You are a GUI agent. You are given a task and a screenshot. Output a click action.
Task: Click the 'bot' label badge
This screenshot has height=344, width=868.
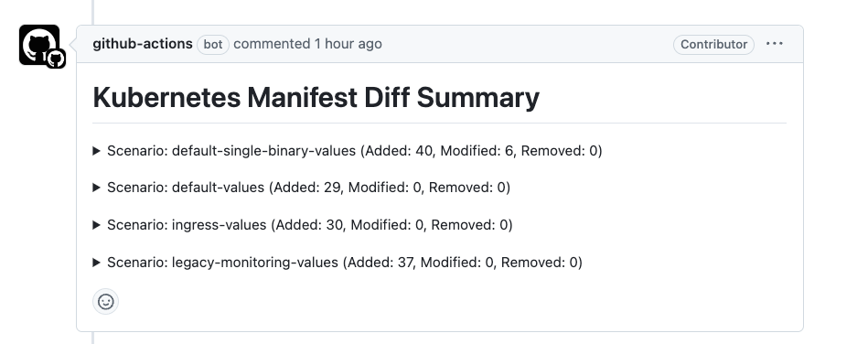tap(213, 44)
